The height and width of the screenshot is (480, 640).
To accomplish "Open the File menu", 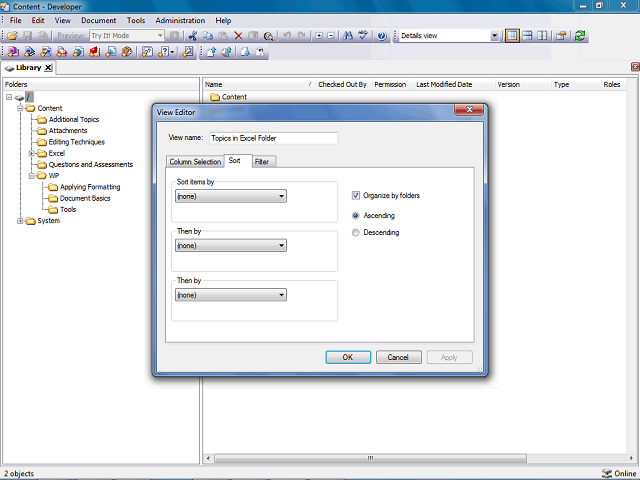I will pos(16,20).
